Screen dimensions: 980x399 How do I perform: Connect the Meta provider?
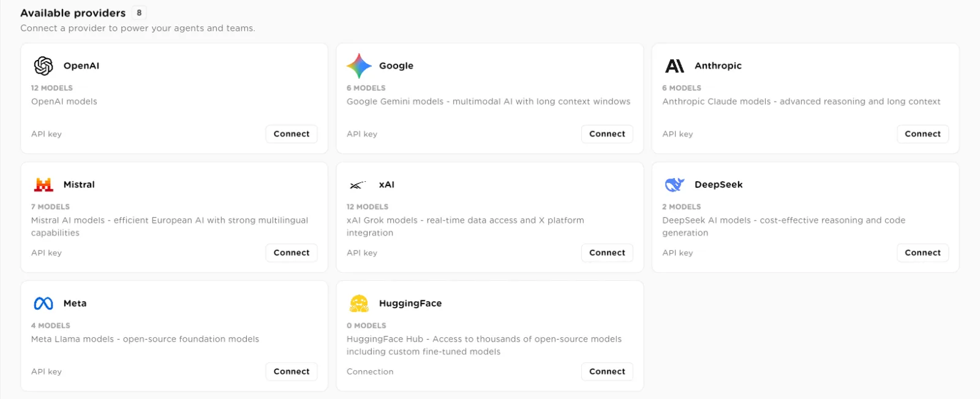pos(292,371)
